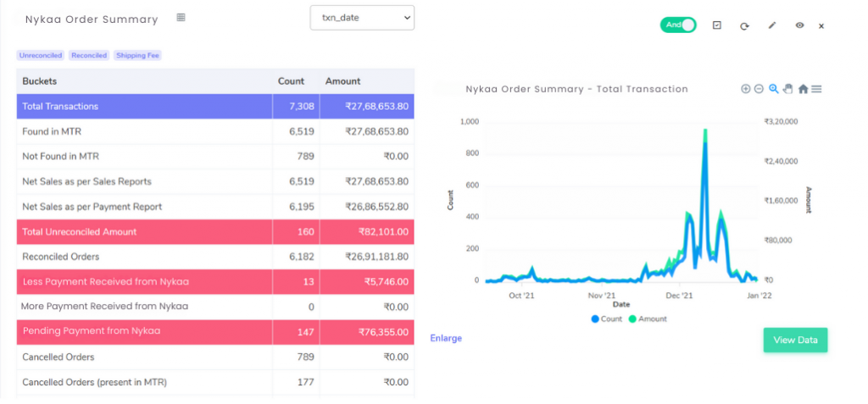
Task: Select the Total Unreconciled Amount row
Action: (x=215, y=232)
